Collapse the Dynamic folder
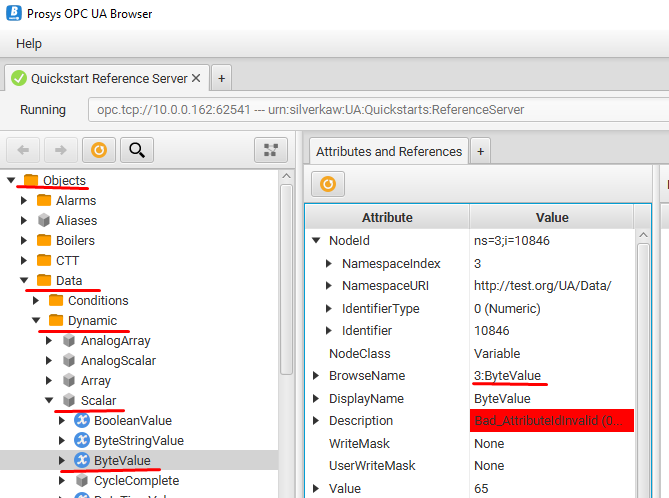 [x=37, y=320]
